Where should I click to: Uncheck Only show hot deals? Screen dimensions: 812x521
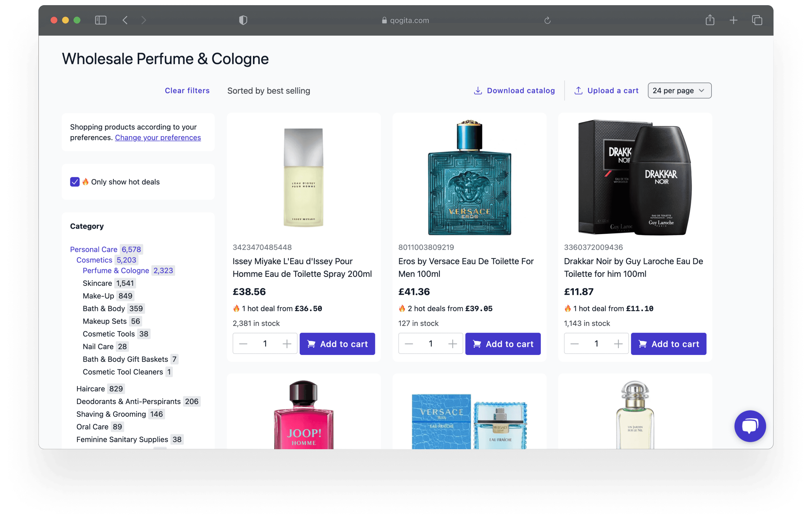coord(75,182)
